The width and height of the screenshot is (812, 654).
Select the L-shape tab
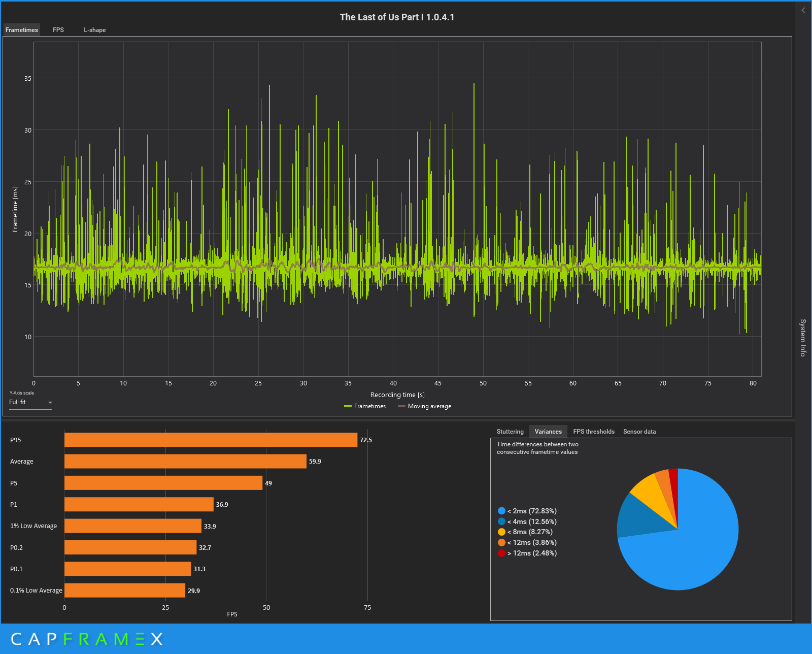95,30
